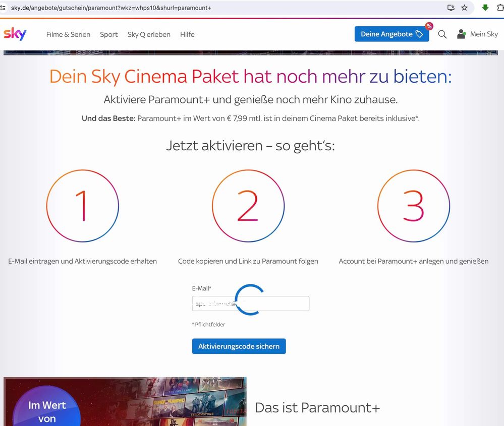Viewport: 504px width, 426px height.
Task: Click the '* Pflichtfelder' note
Action: (208, 325)
